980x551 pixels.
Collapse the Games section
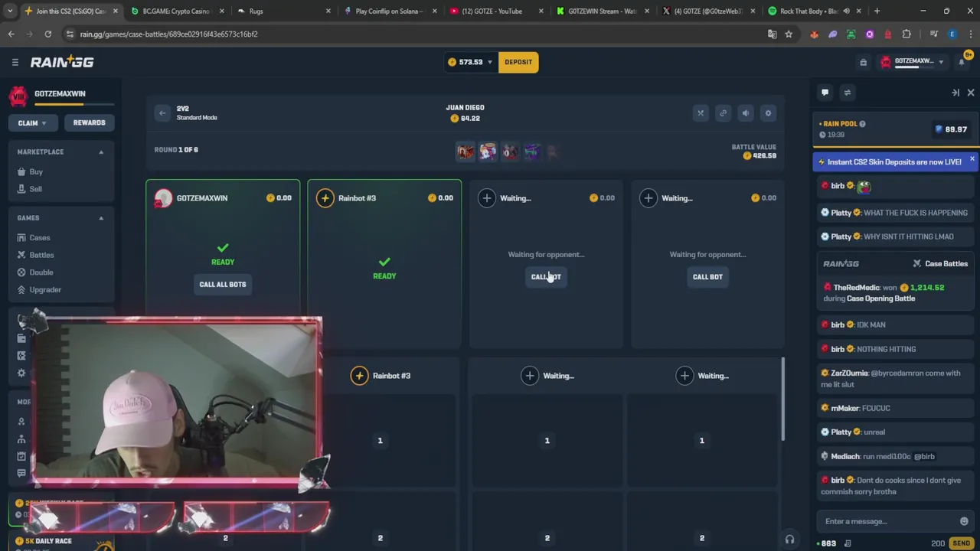click(x=100, y=217)
